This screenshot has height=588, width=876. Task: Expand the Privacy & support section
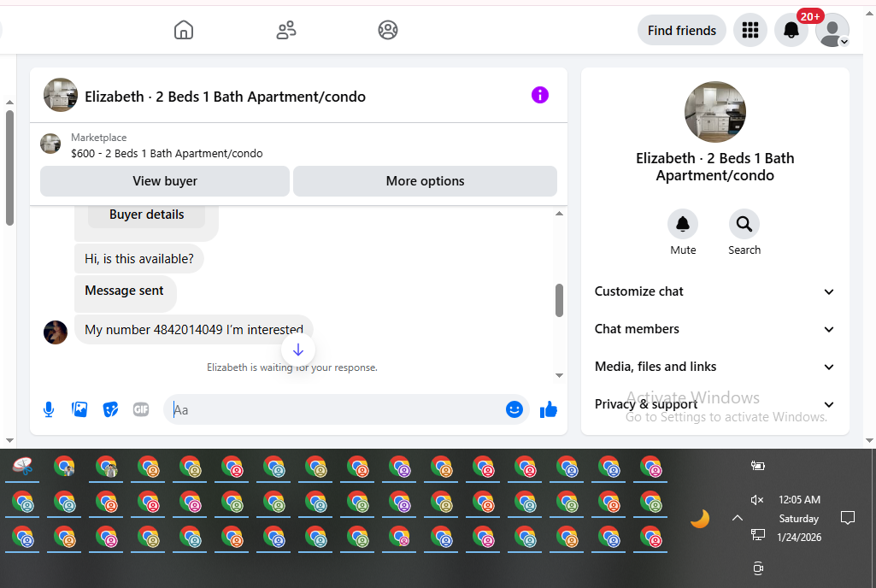click(x=714, y=404)
